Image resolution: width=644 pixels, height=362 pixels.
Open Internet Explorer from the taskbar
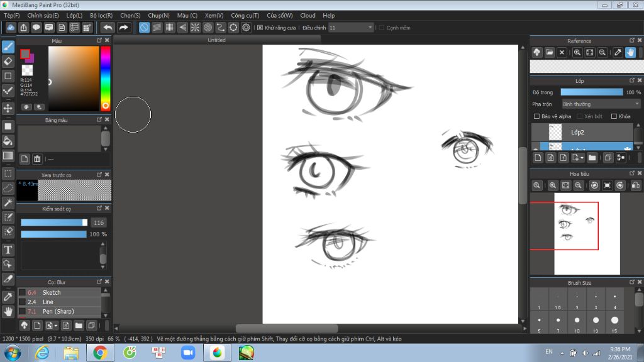(x=42, y=353)
